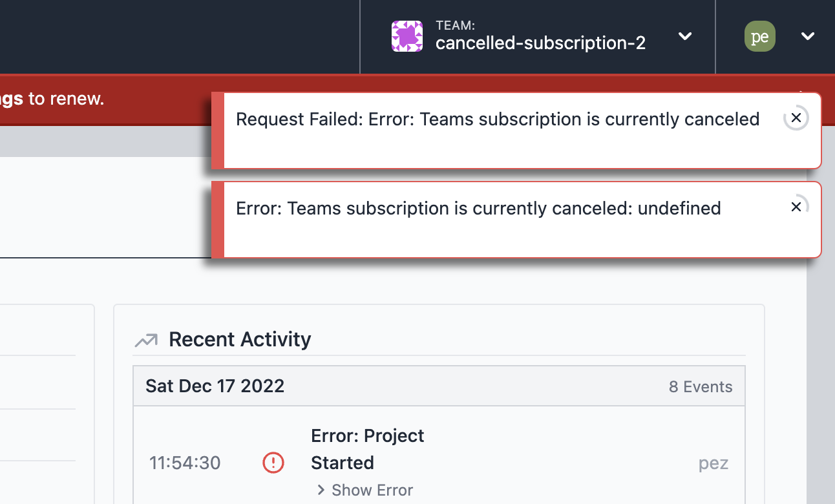Expand the Show Error details
This screenshot has height=504, width=835.
click(x=364, y=490)
